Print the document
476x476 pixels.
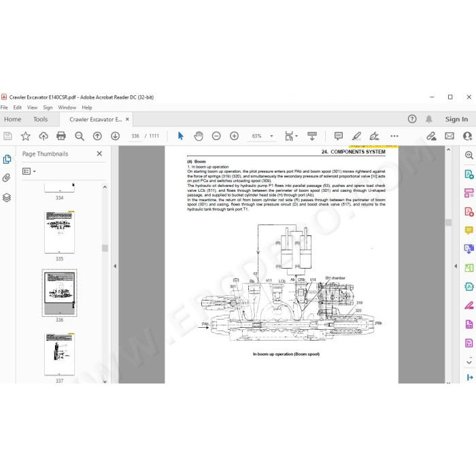[61, 136]
